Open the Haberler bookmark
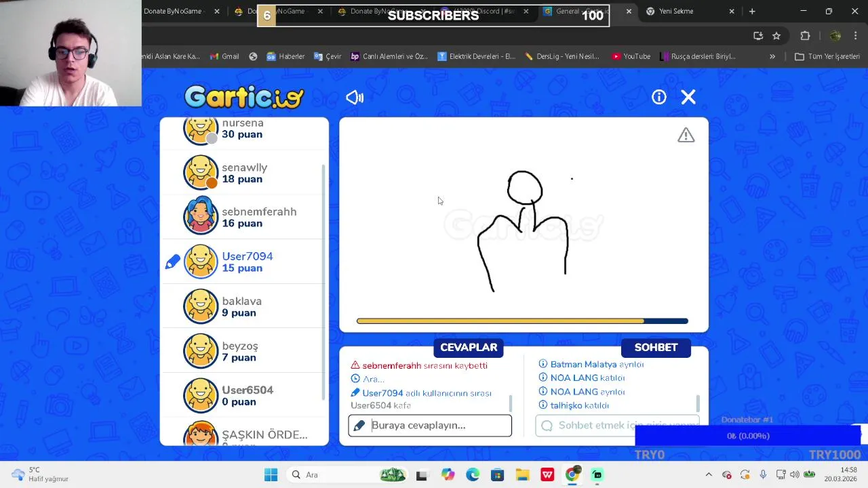 (285, 56)
